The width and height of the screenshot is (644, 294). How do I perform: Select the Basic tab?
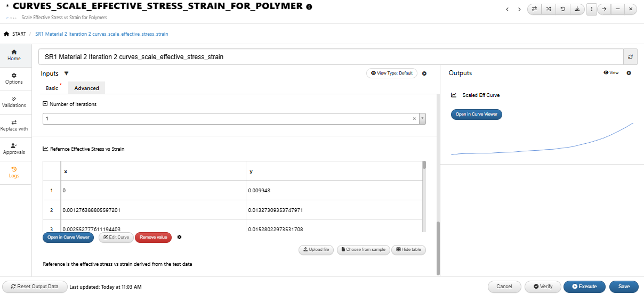point(52,88)
